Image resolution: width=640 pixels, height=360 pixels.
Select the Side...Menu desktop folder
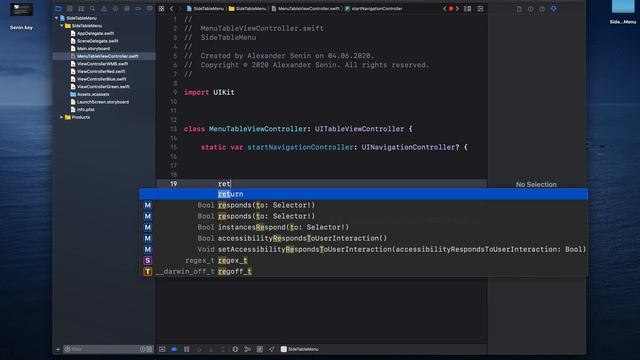(623, 12)
